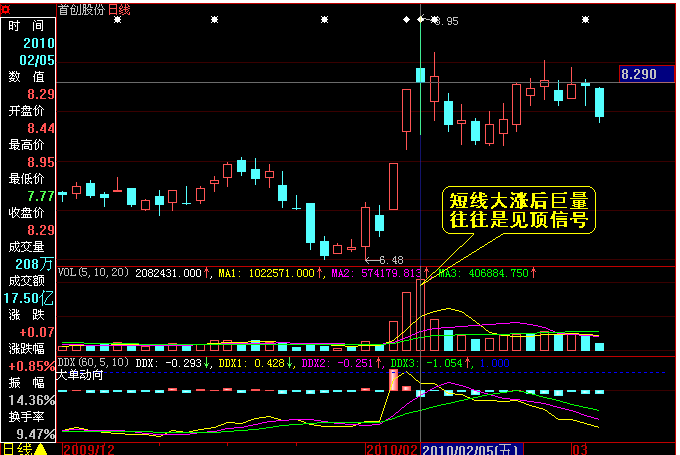Open the 日线 period selector at bottom-left
Image resolution: width=680 pixels, height=455 pixels.
18,449
